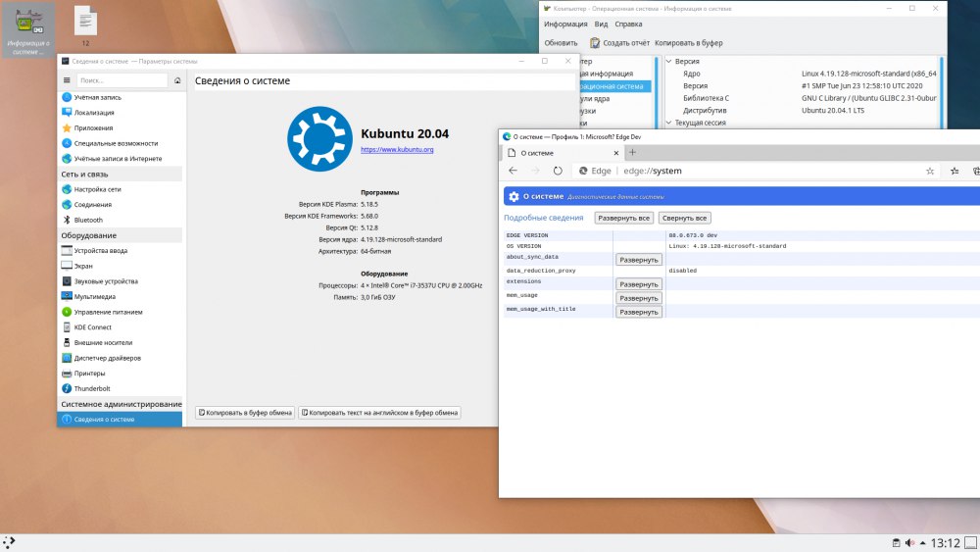Open the desktop file named 12
980x552 pixels.
tap(85, 25)
